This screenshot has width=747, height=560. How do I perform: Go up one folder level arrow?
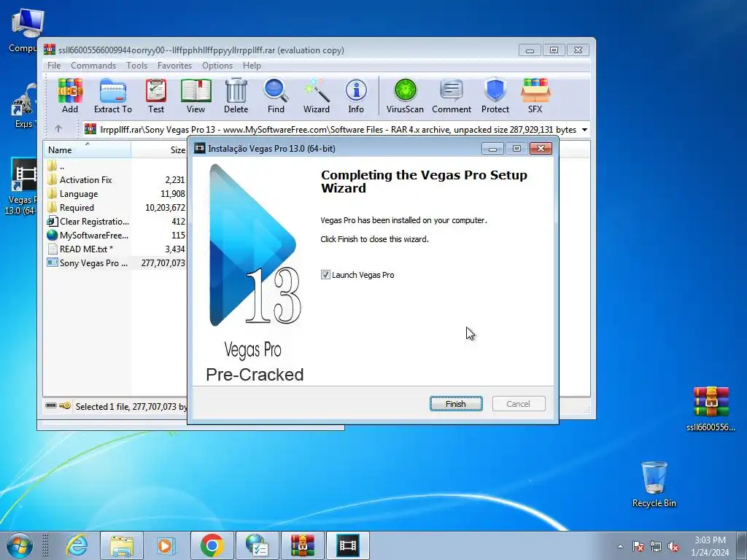(58, 128)
